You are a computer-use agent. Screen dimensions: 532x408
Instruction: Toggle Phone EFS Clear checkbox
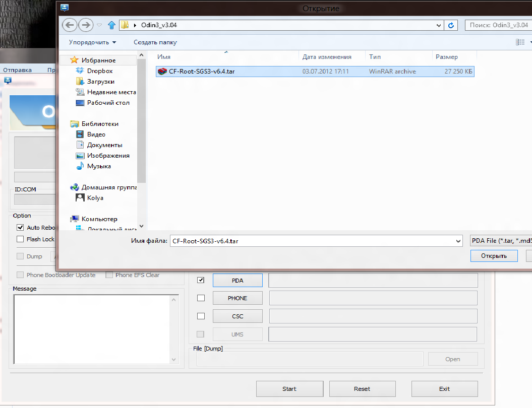click(x=109, y=275)
